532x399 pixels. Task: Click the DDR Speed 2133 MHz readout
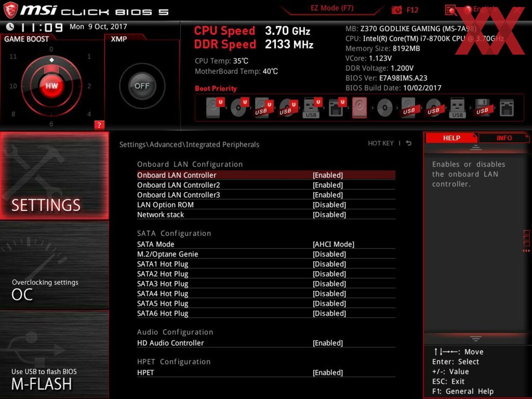(254, 44)
